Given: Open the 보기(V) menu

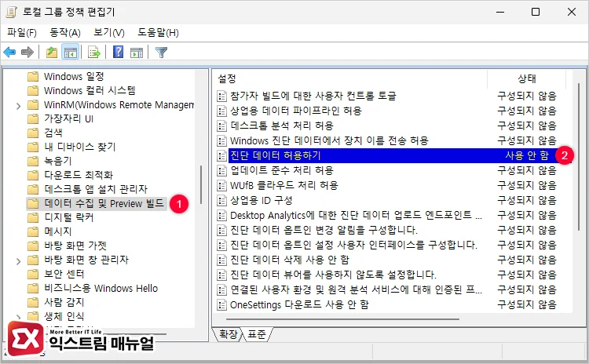Looking at the screenshot, I should pos(109,33).
